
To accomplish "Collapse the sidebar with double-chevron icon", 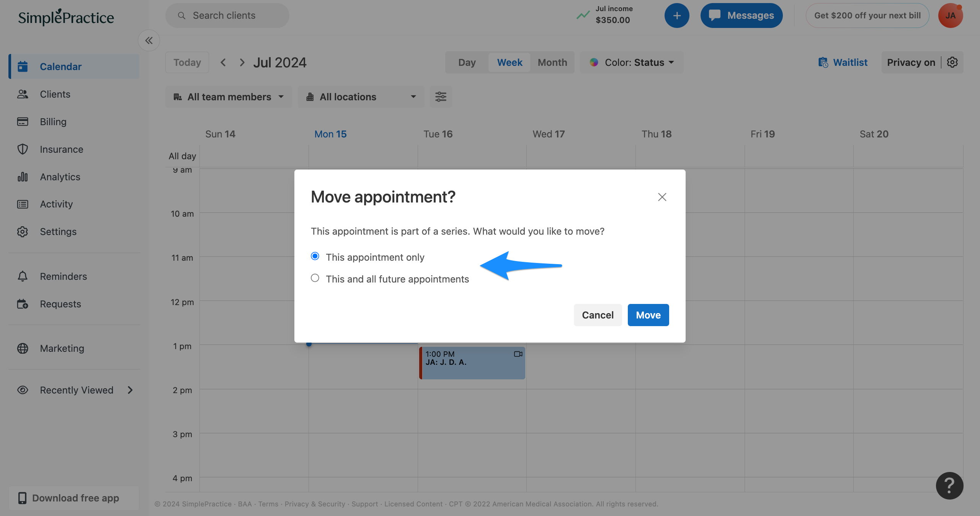I will [149, 40].
